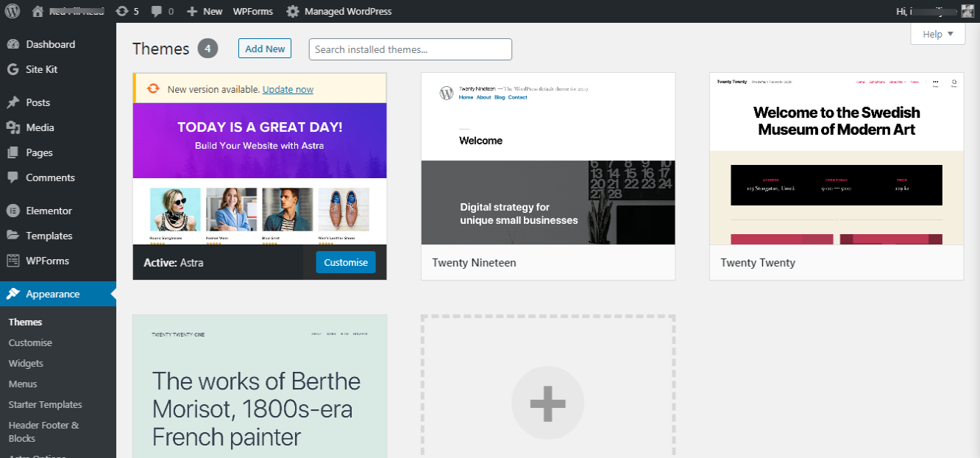Image resolution: width=980 pixels, height=458 pixels.
Task: Open the Astra theme screenshot
Action: pos(260,174)
